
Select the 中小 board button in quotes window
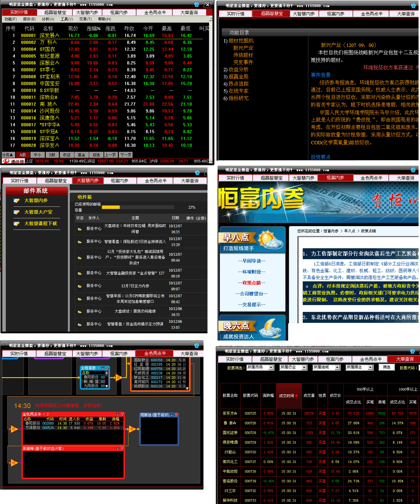[x=37, y=155]
